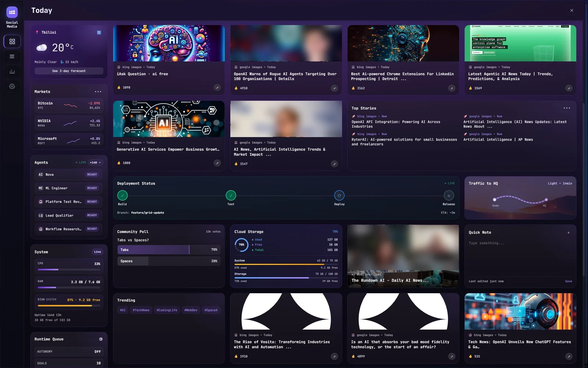Open the bar chart analytics sidebar icon
This screenshot has width=588, height=368.
pyautogui.click(x=12, y=71)
